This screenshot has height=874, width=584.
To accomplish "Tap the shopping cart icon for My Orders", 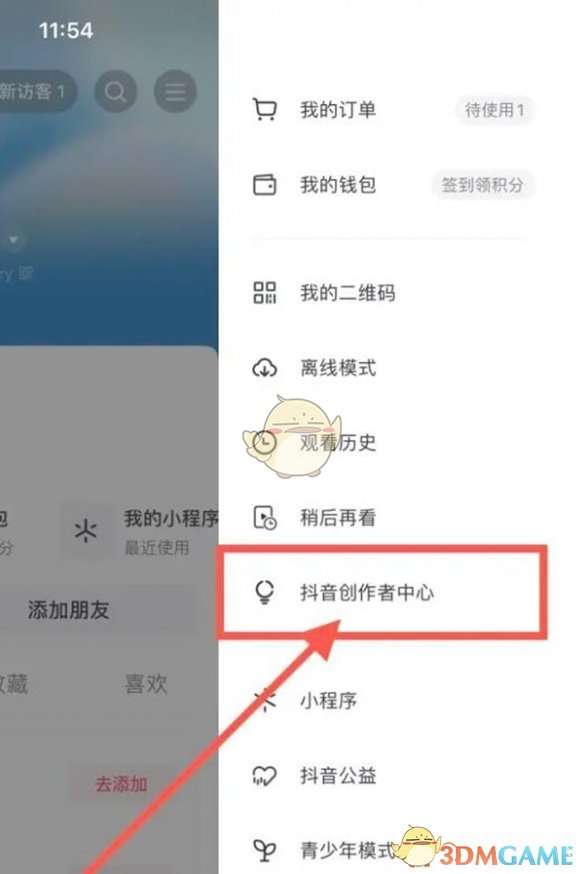I will (x=265, y=109).
